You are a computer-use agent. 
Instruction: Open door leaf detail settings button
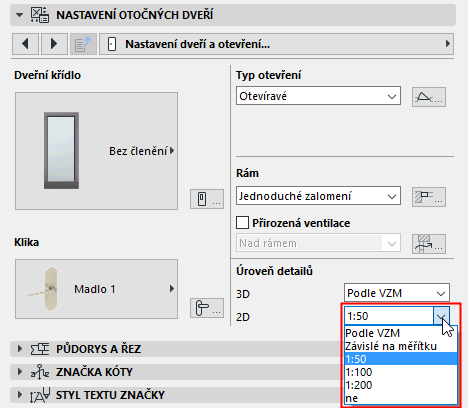click(207, 199)
